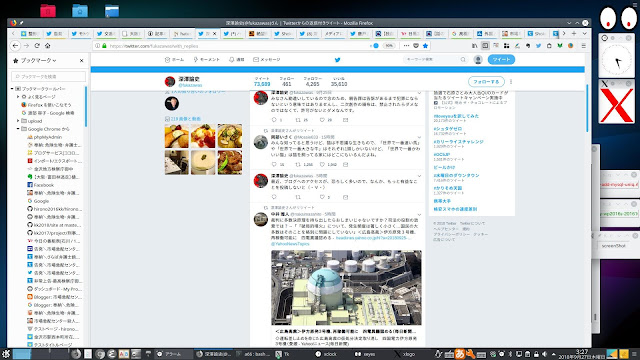
Task: Expand the よく見るページ folder
Action: 18,97
